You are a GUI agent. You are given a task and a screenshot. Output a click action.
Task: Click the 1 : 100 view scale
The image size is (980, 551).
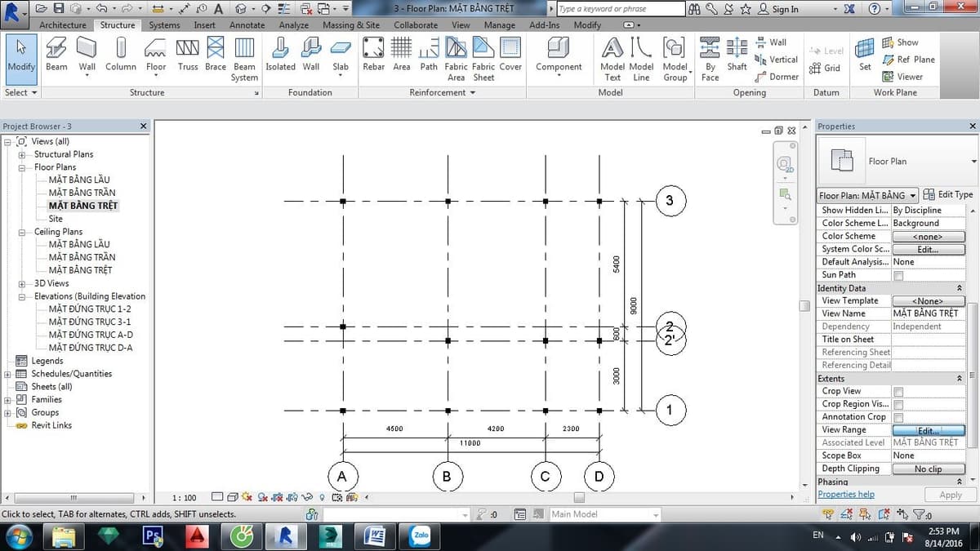pyautogui.click(x=185, y=497)
